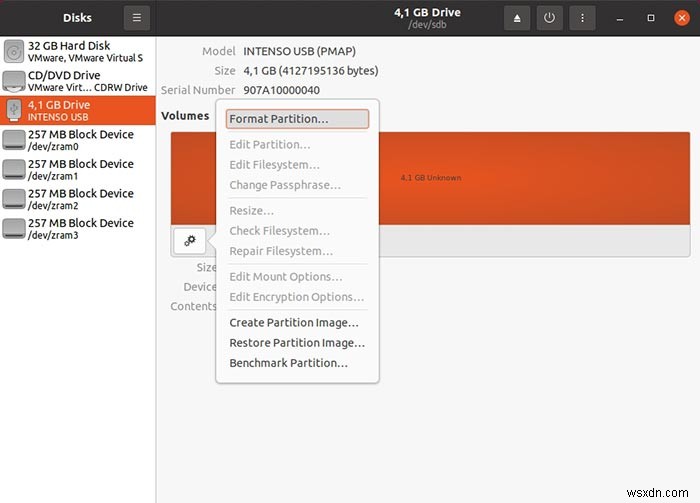The height and width of the screenshot is (503, 700).
Task: Click the USB stick icon for 4,1 GB Drive
Action: (14, 110)
